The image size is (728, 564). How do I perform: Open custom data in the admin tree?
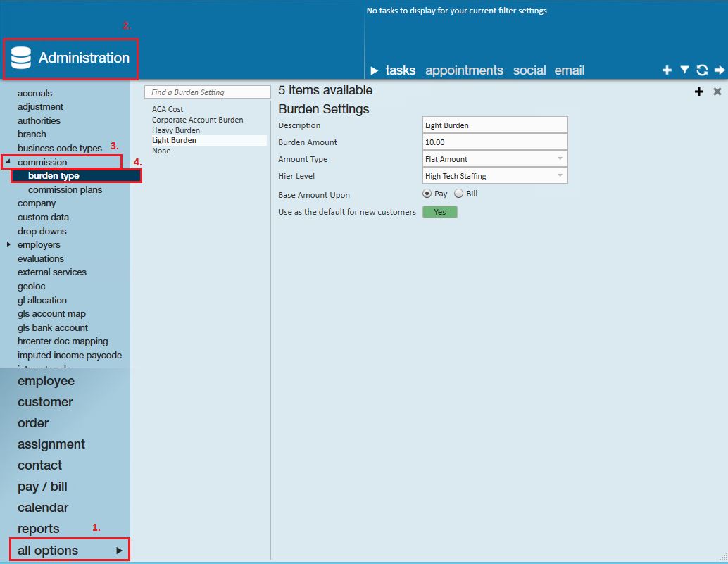[43, 218]
